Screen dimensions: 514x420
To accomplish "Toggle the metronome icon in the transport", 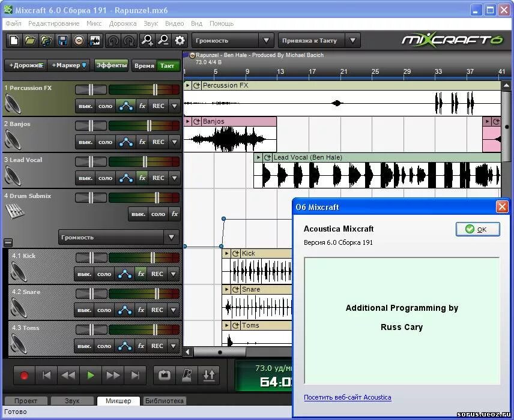I will (x=187, y=375).
